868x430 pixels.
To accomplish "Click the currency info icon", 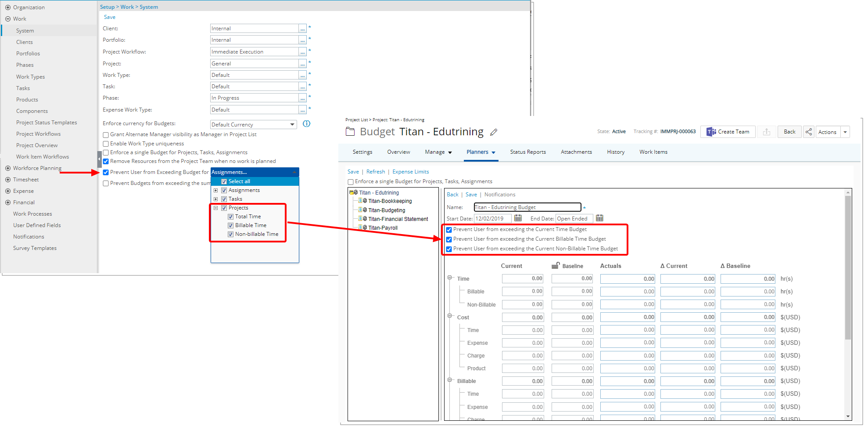I will tap(307, 124).
